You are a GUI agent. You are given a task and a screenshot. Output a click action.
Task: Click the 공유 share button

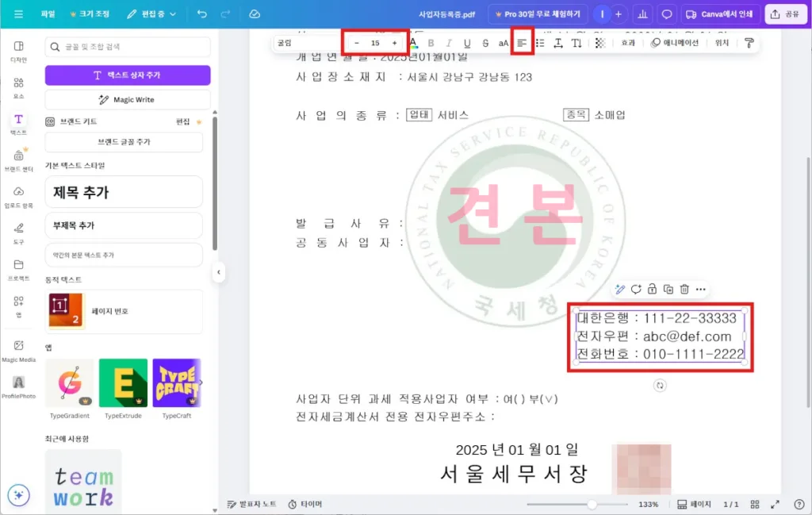783,14
